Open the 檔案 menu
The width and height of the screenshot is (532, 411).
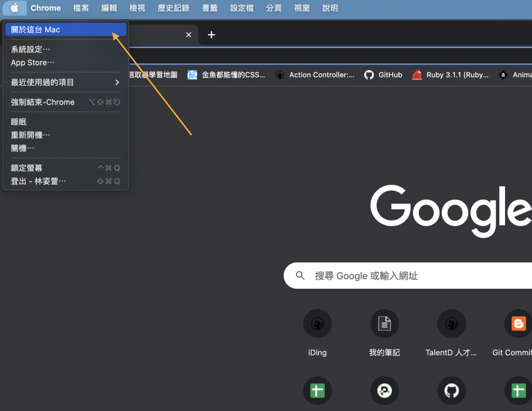click(x=81, y=8)
